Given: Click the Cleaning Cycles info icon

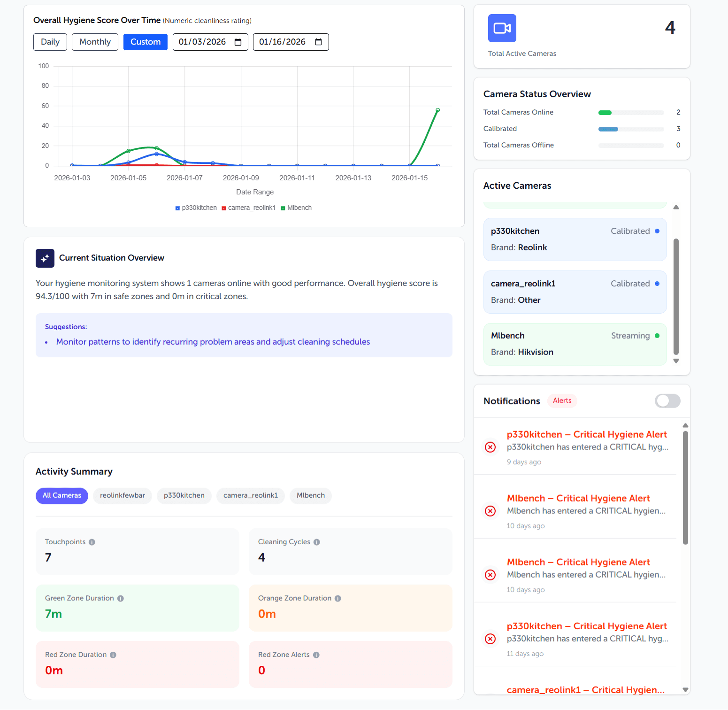Looking at the screenshot, I should pos(317,541).
